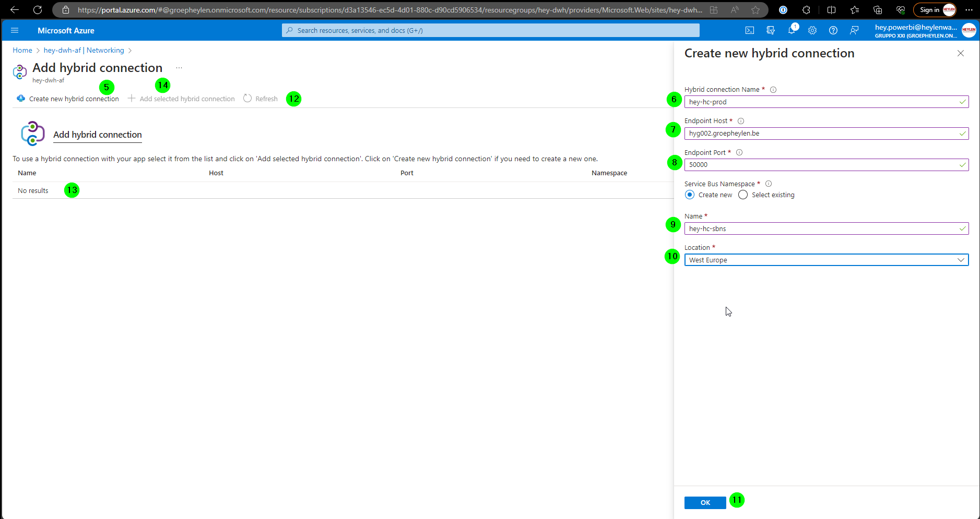980x519 pixels.
Task: Open the feedback icon in the Azure header
Action: [x=854, y=30]
